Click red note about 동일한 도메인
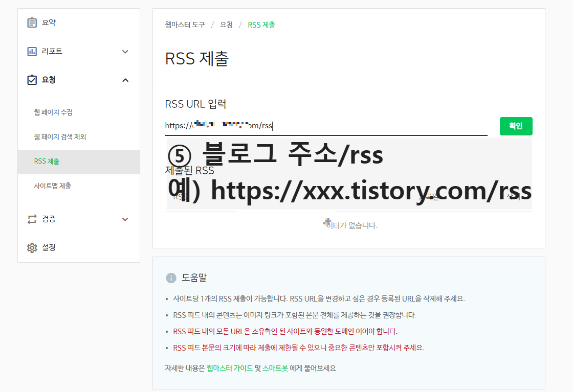The height and width of the screenshot is (392, 573). tap(285, 331)
